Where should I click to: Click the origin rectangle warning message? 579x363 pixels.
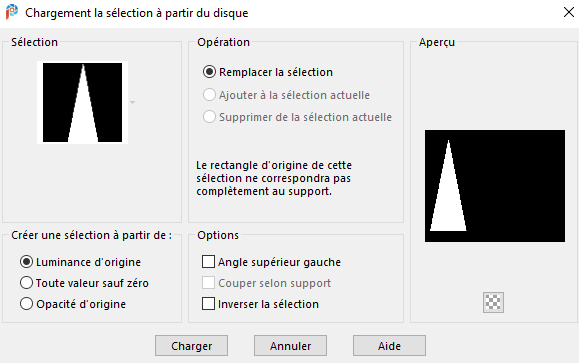click(274, 178)
